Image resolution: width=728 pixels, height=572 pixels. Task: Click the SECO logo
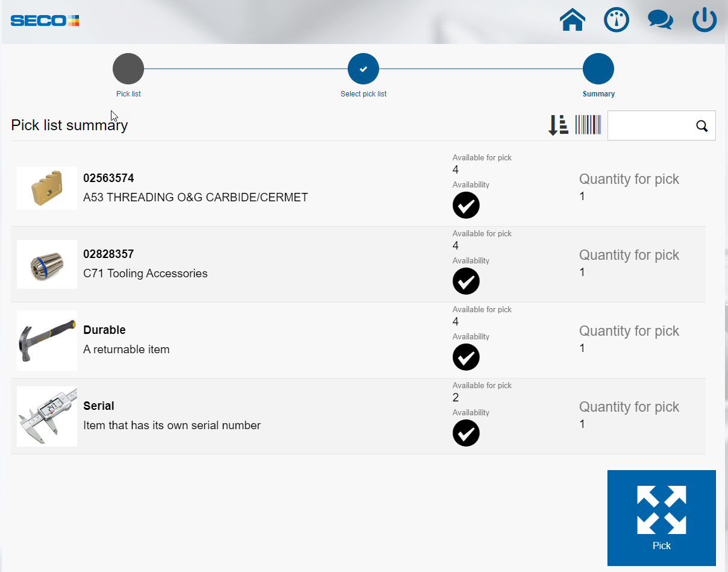tap(45, 20)
